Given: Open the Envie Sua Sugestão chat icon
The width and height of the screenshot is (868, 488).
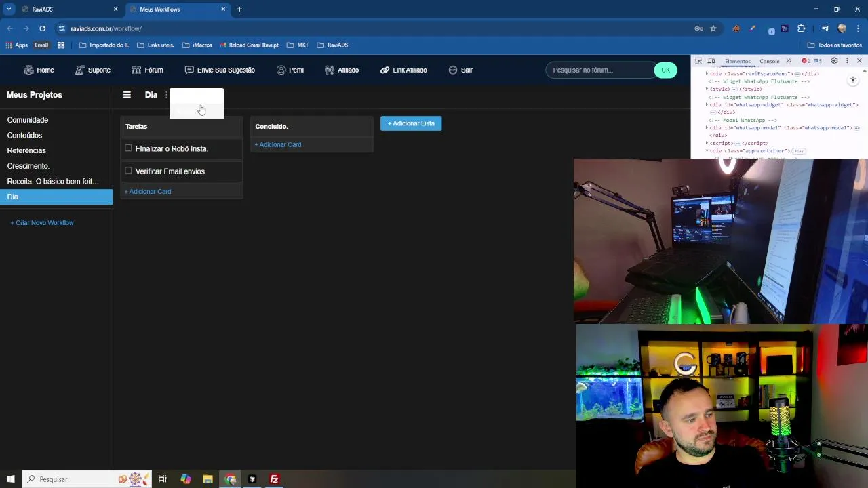Looking at the screenshot, I should point(189,70).
